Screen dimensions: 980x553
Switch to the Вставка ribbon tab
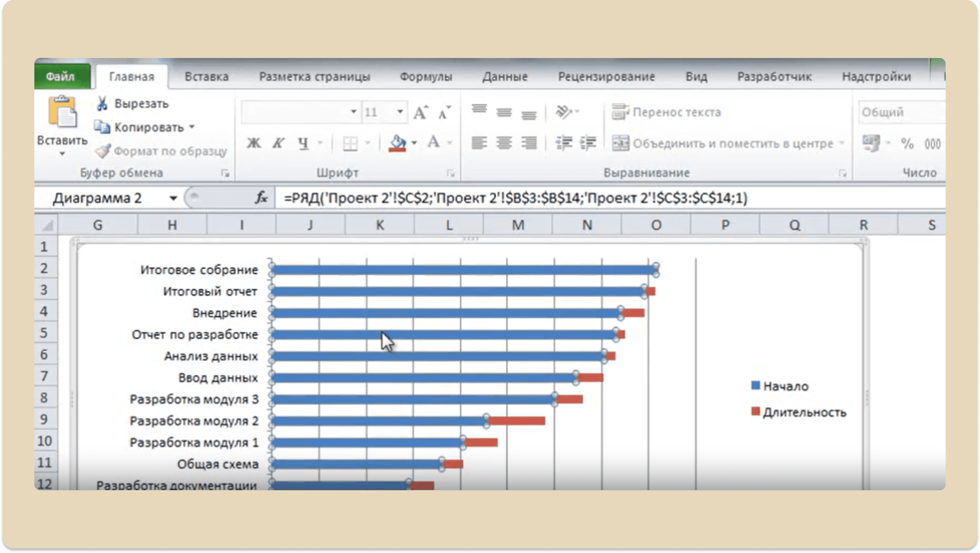coord(207,77)
